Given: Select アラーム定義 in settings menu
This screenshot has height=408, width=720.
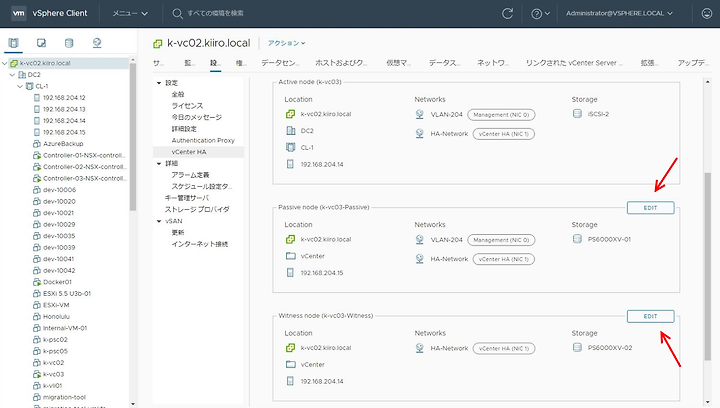Looking at the screenshot, I should click(x=190, y=175).
